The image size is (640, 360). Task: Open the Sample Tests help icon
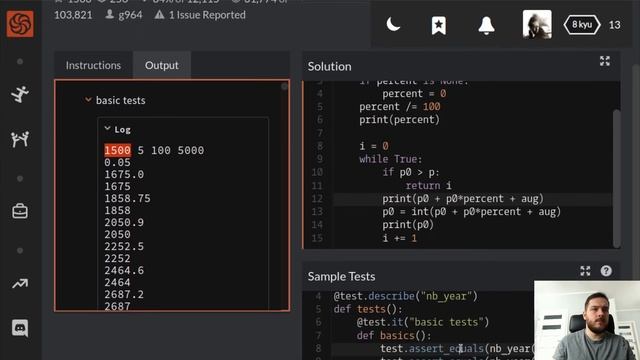tap(606, 271)
